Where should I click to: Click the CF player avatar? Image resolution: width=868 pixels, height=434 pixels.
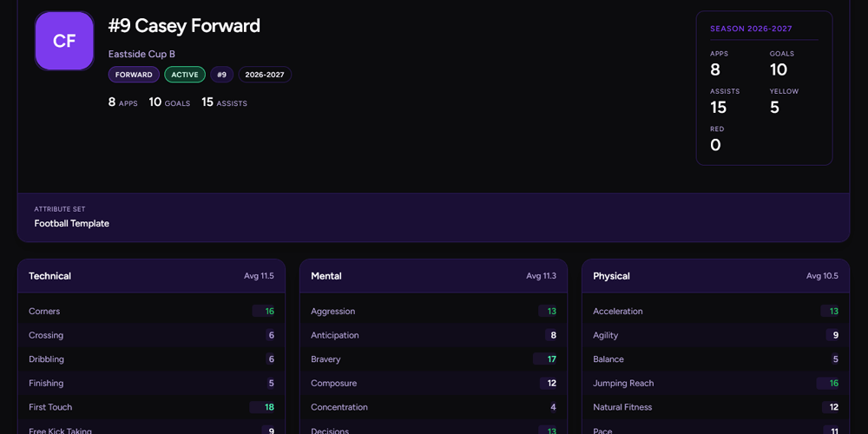(x=64, y=41)
